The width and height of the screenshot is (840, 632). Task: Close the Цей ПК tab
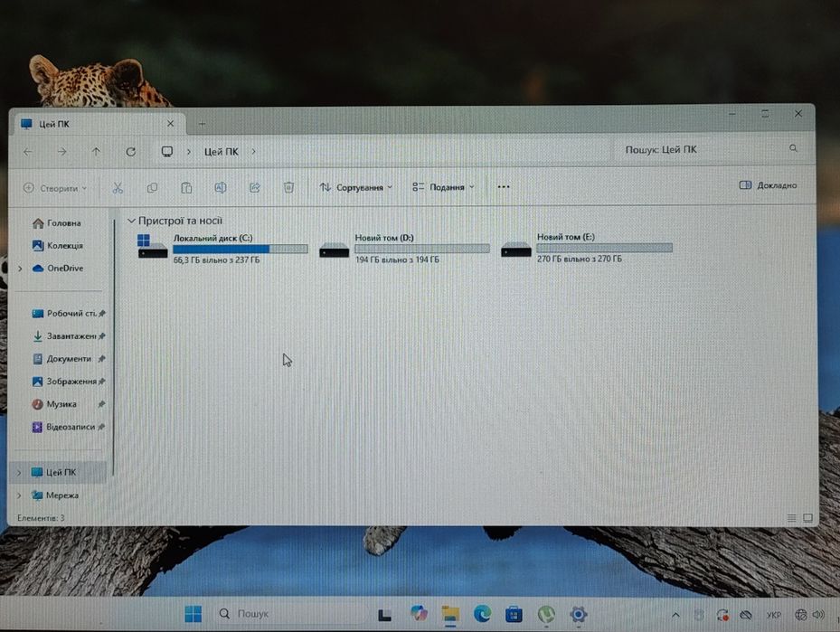coord(170,124)
